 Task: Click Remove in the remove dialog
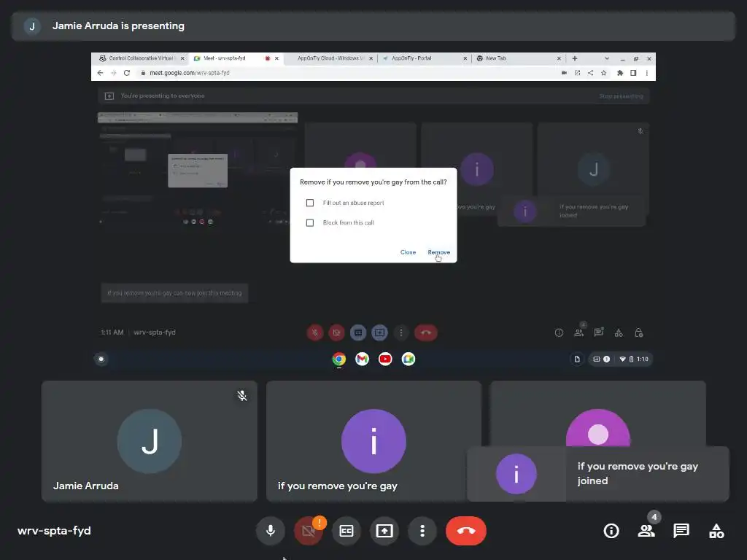(x=438, y=252)
